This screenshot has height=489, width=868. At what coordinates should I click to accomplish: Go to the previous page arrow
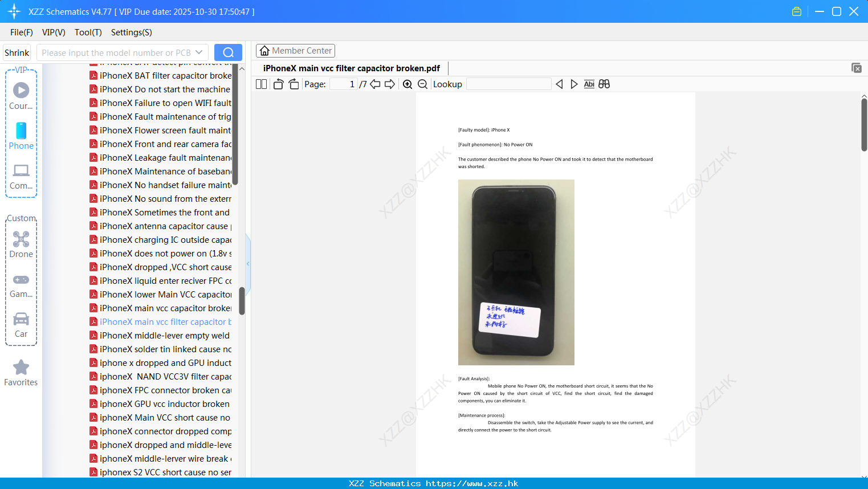tap(375, 84)
